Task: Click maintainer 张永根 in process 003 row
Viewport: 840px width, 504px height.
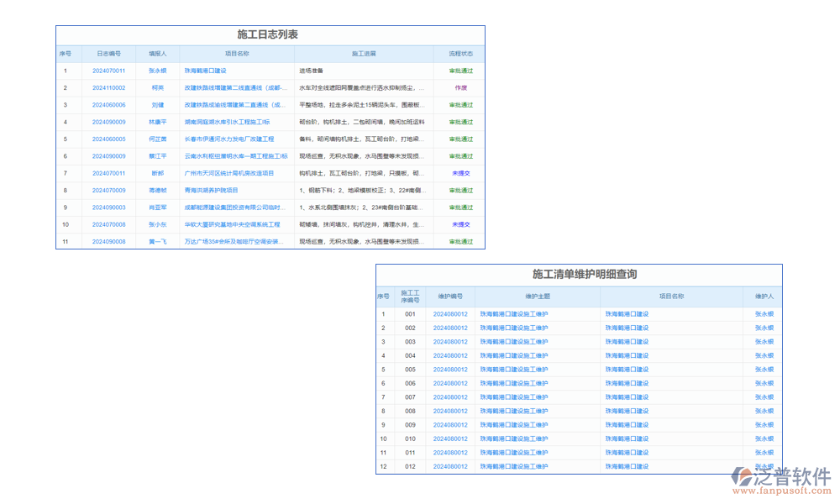Action: (x=764, y=342)
